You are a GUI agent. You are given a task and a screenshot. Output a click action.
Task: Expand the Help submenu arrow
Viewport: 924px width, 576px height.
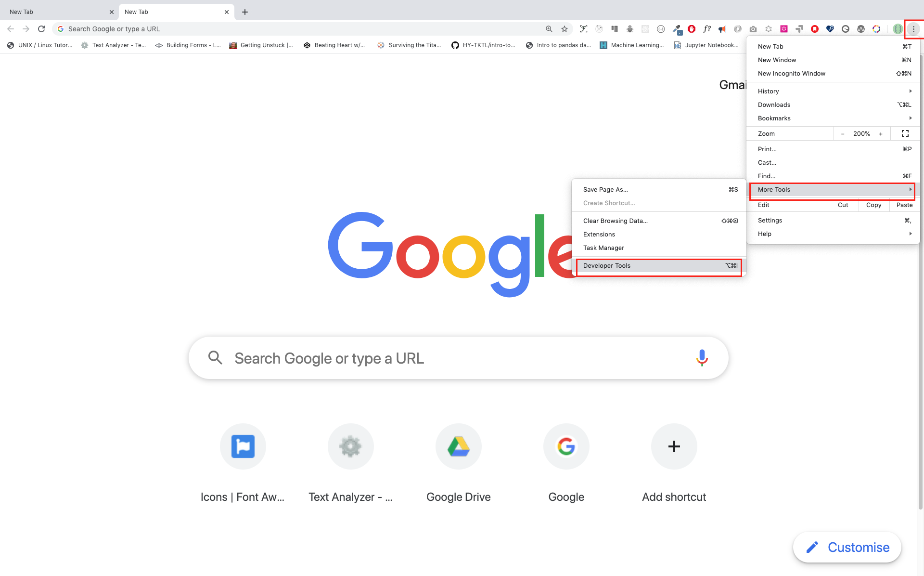click(911, 234)
